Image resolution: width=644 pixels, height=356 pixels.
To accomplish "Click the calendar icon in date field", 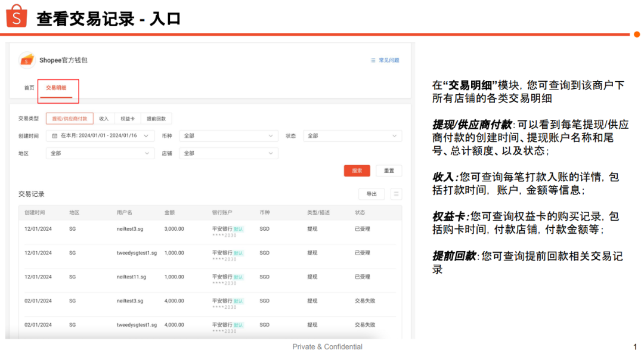I will (x=55, y=136).
